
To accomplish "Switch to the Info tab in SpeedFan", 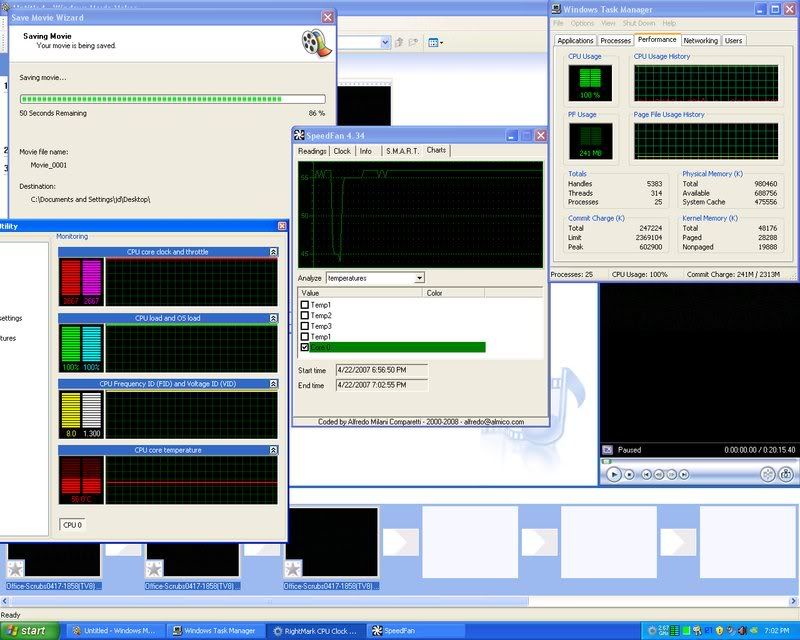I will [365, 151].
